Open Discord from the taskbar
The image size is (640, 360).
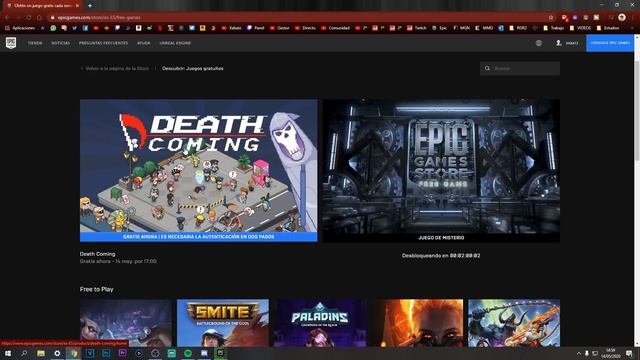pyautogui.click(x=204, y=353)
